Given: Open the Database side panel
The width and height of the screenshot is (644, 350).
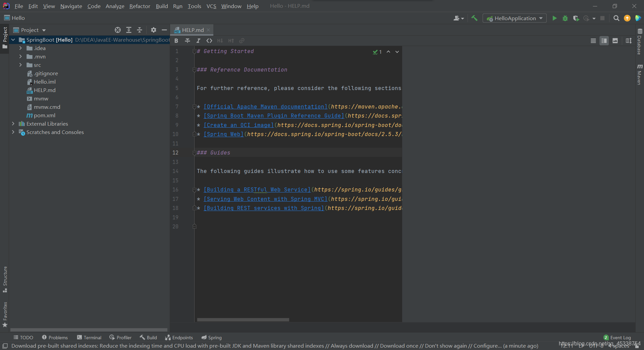Looking at the screenshot, I should pyautogui.click(x=640, y=41).
